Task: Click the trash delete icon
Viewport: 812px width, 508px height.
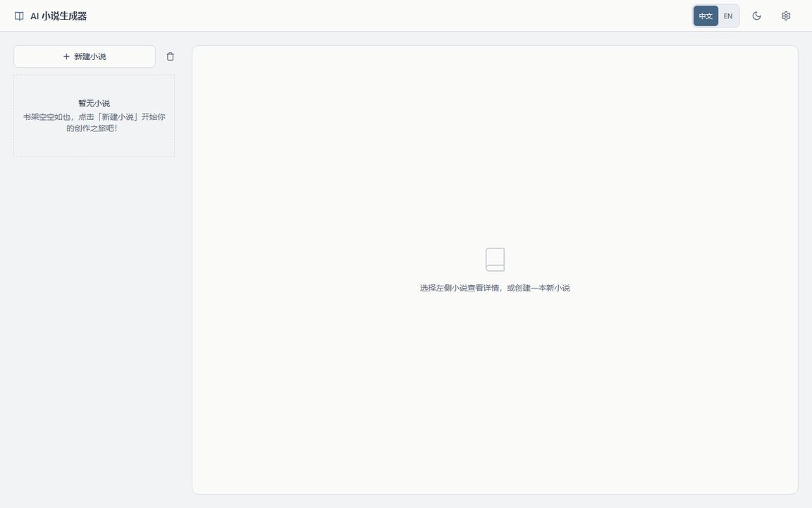Action: (x=171, y=56)
